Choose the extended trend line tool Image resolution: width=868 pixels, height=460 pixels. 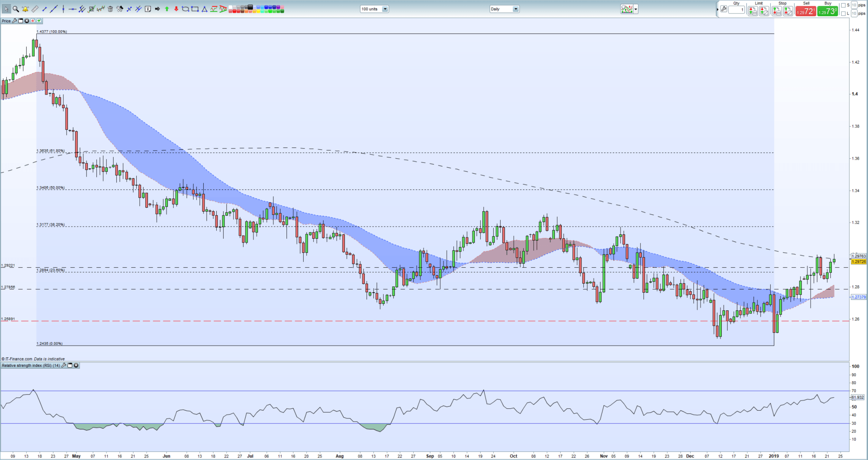[x=54, y=9]
